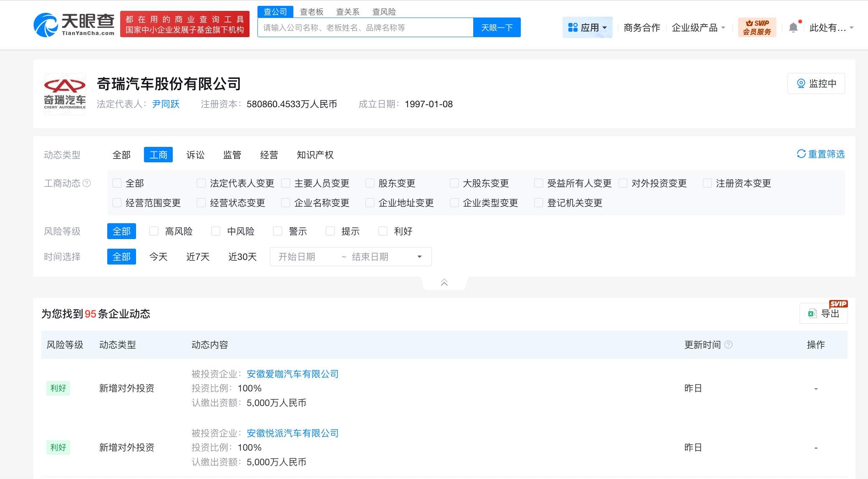Click the company name search input field

coord(365,28)
